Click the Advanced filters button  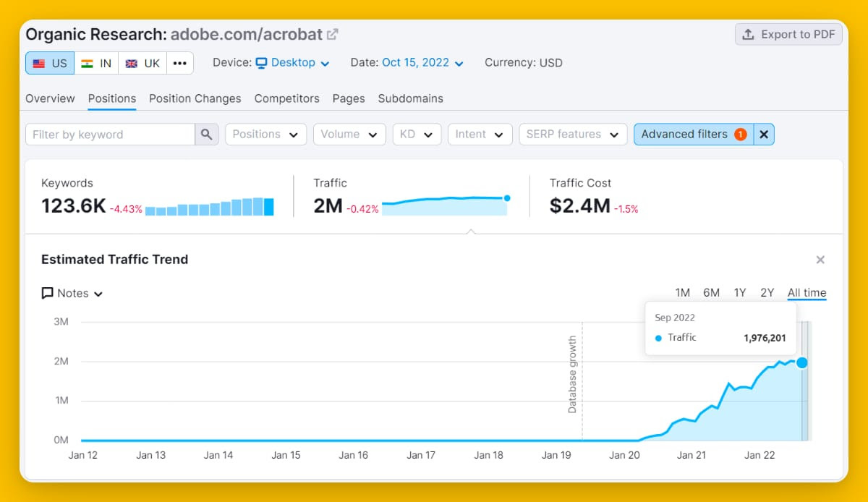coord(694,135)
